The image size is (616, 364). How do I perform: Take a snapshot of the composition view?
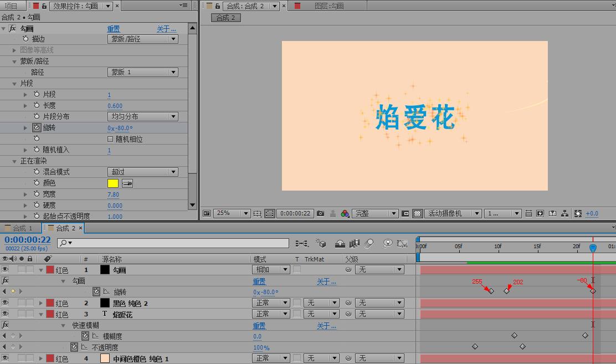(x=320, y=213)
